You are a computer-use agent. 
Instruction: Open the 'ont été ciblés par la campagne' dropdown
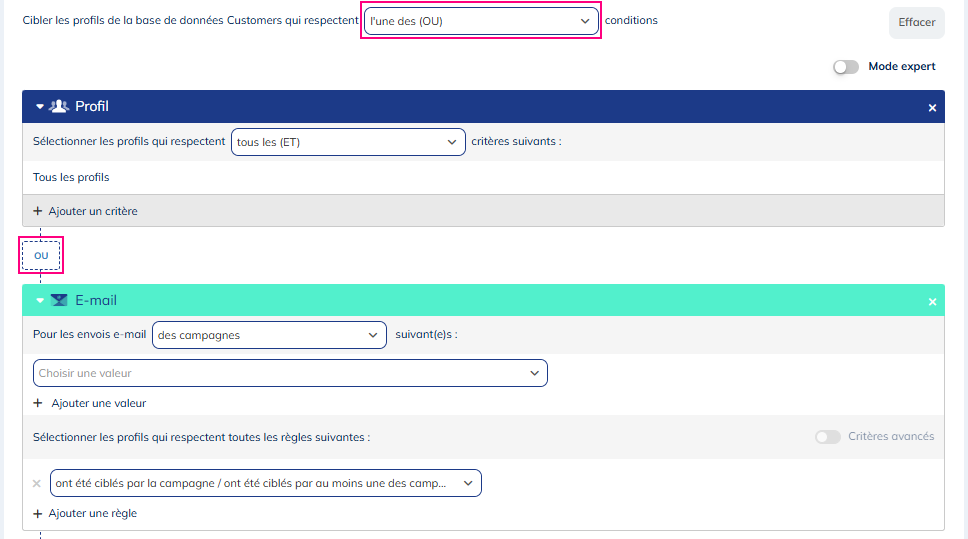[265, 484]
